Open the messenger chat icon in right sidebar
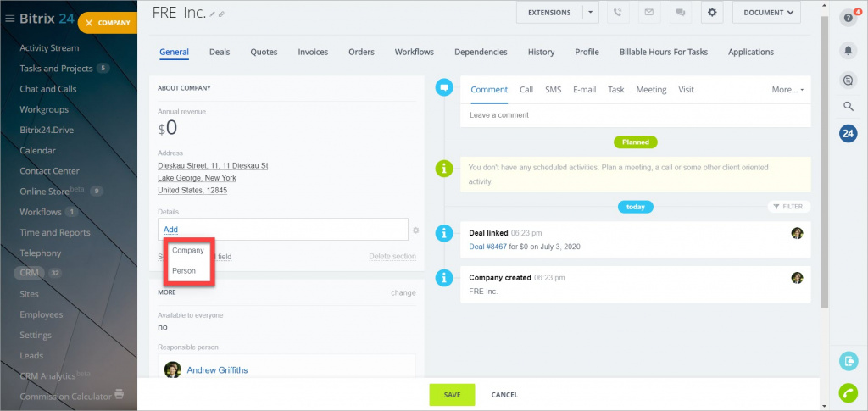Screen dimensions: 868x411 (x=848, y=81)
